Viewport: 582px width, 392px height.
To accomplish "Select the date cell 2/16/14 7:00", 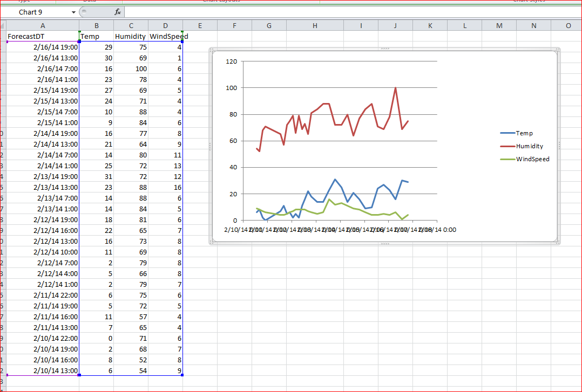I will (43, 68).
